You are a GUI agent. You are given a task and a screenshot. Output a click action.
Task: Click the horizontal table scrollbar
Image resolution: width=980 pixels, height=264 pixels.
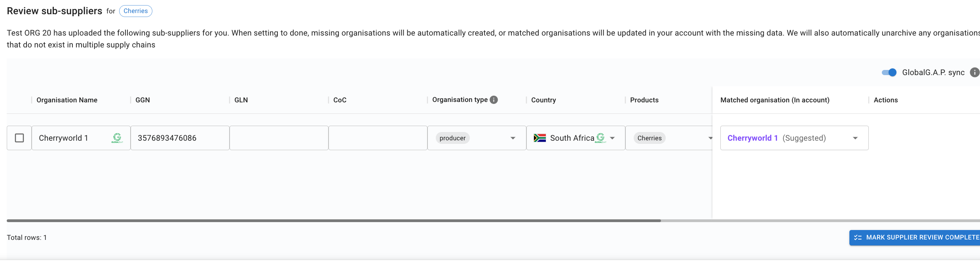pyautogui.click(x=334, y=221)
